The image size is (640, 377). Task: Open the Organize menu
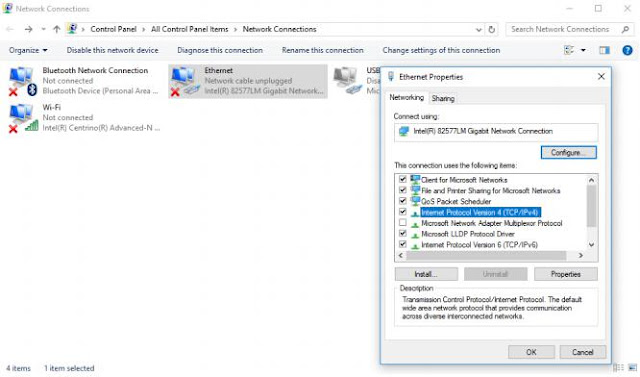point(28,50)
